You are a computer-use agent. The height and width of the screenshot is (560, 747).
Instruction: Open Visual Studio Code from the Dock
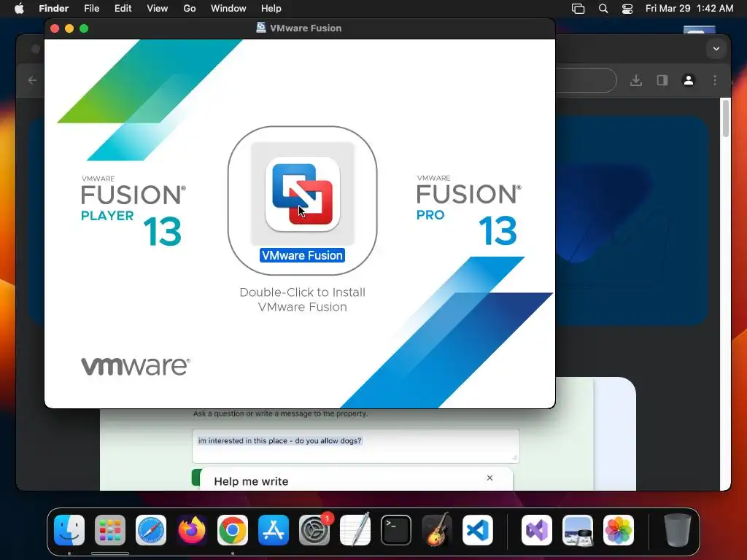tap(478, 530)
